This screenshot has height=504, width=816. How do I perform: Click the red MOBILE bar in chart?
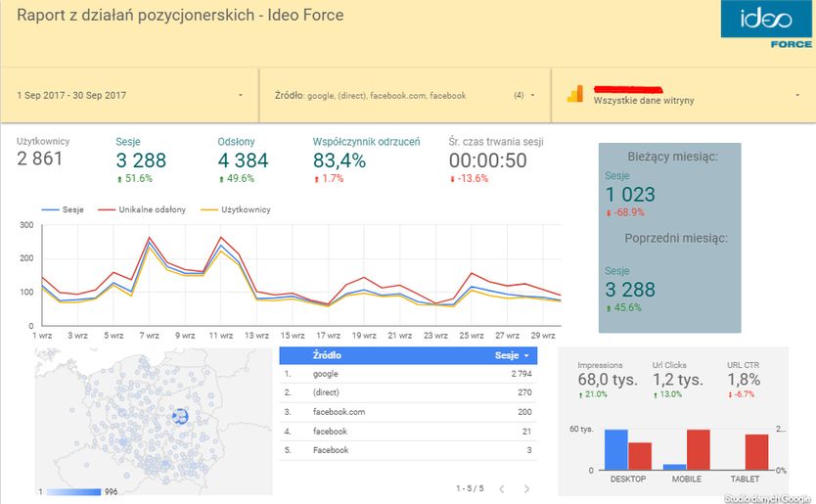(699, 450)
